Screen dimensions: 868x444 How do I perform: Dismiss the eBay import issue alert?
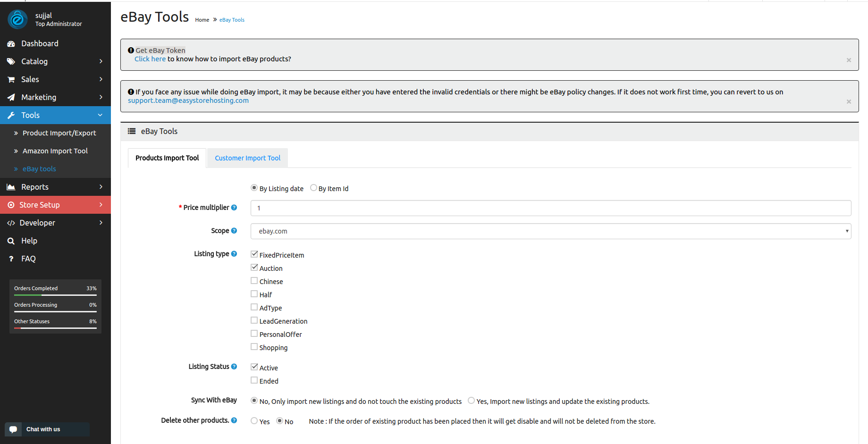click(849, 101)
